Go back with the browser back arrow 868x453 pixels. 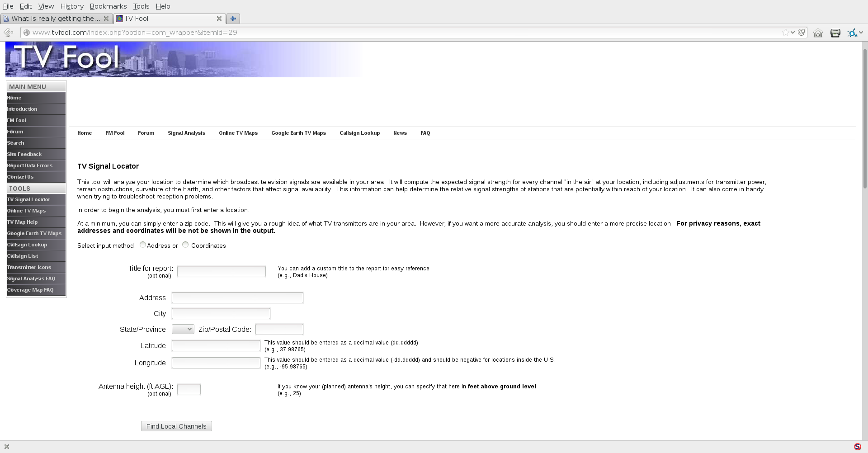[x=8, y=33]
